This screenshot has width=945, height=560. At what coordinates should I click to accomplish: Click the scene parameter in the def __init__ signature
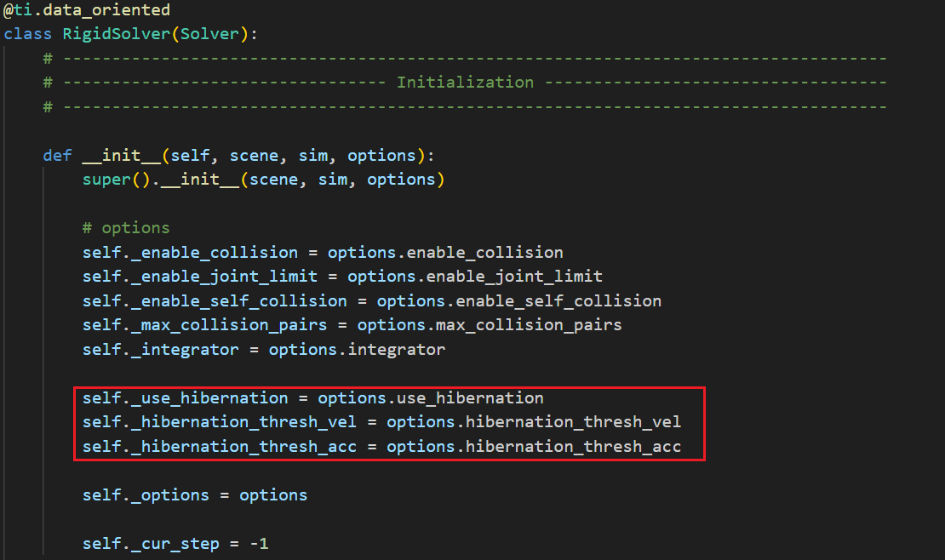tap(254, 156)
